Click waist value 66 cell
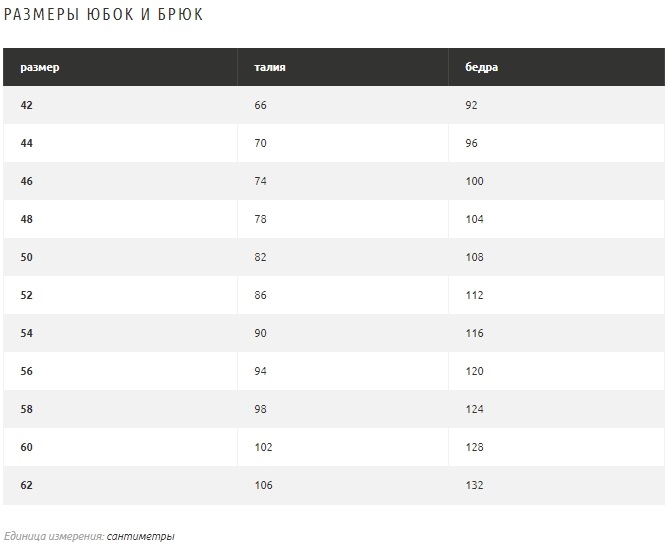Image resolution: width=668 pixels, height=548 pixels. pos(260,105)
